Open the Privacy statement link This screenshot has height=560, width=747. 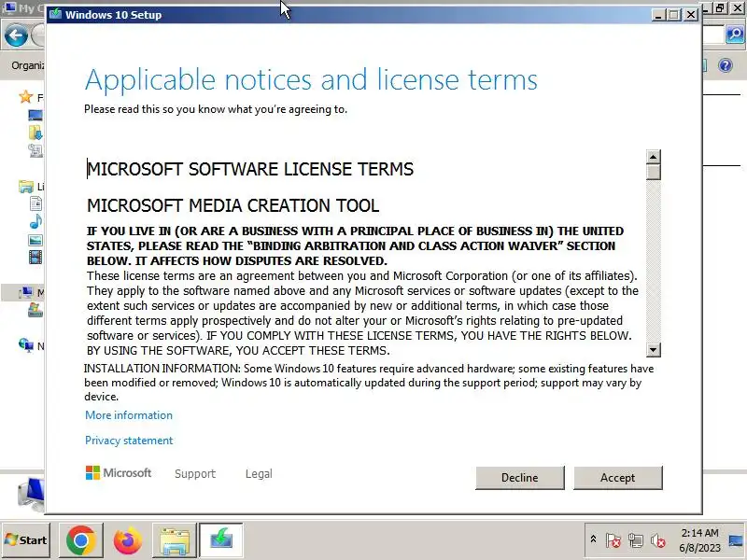coord(129,441)
